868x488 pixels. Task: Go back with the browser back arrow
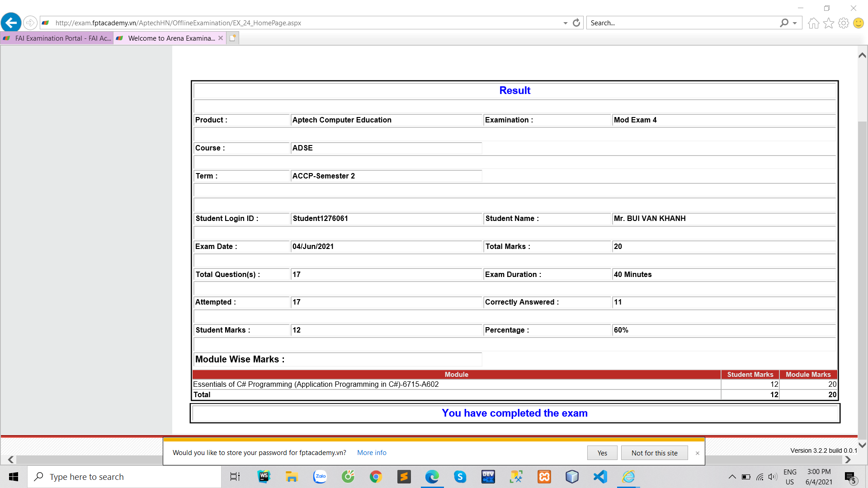(x=11, y=23)
